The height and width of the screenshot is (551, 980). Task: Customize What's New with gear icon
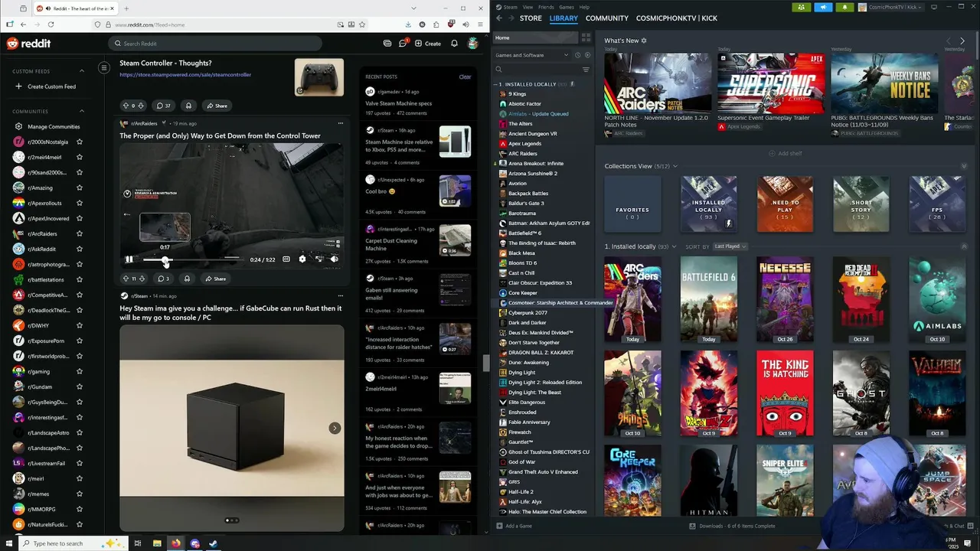[644, 41]
